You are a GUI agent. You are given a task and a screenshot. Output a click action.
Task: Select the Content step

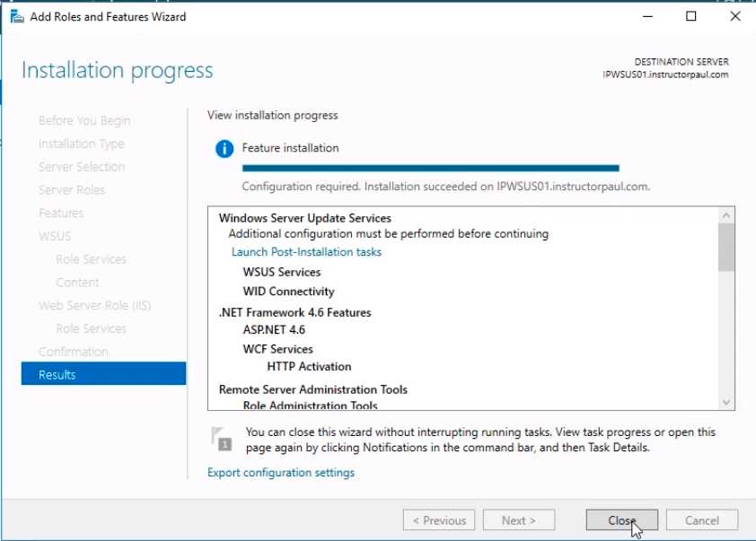(77, 283)
